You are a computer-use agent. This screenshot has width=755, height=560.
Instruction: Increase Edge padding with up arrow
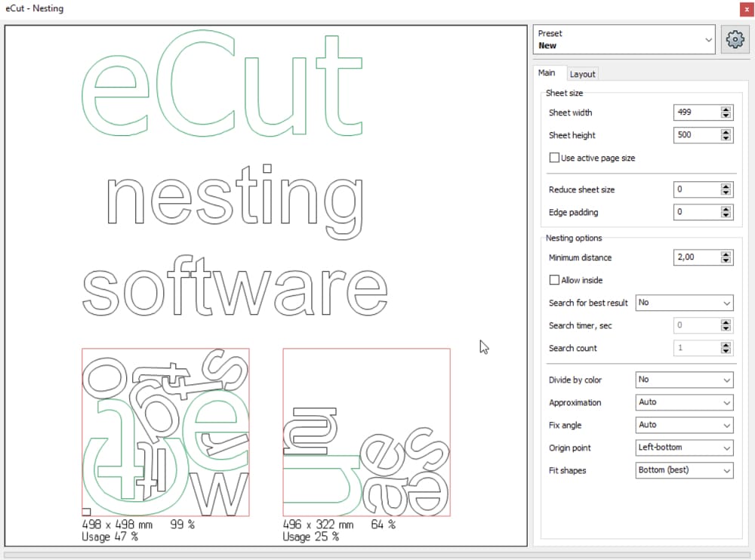(x=726, y=209)
